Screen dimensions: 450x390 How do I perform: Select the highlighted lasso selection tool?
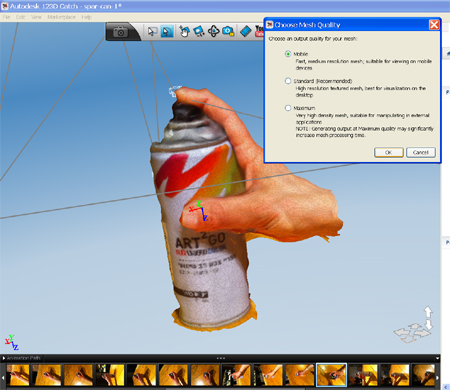[x=167, y=31]
